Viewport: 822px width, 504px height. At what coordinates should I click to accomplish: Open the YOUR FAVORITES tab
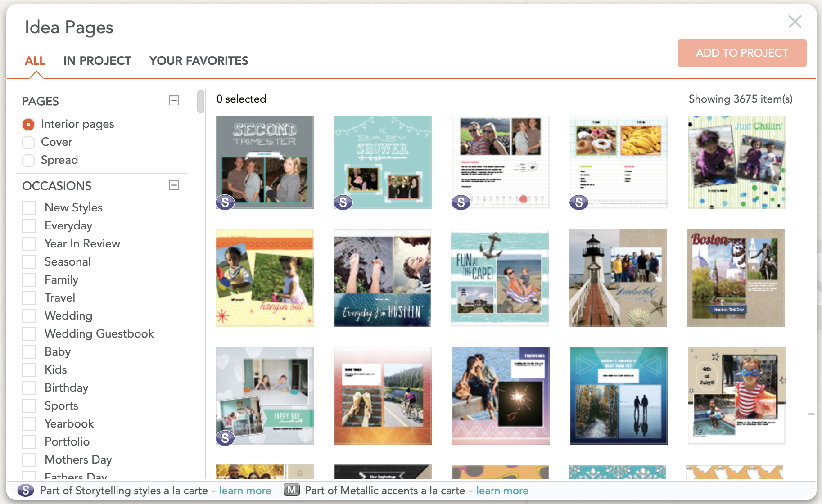point(199,60)
